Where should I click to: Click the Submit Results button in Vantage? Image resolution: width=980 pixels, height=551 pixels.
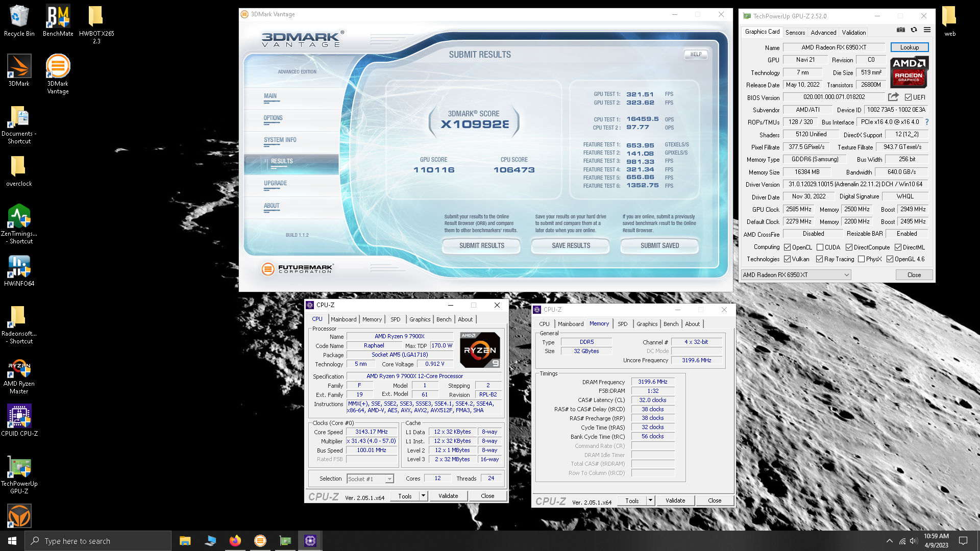[x=481, y=245]
